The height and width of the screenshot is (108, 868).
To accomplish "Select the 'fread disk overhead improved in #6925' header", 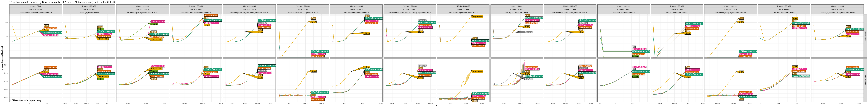I will click(35, 13).
